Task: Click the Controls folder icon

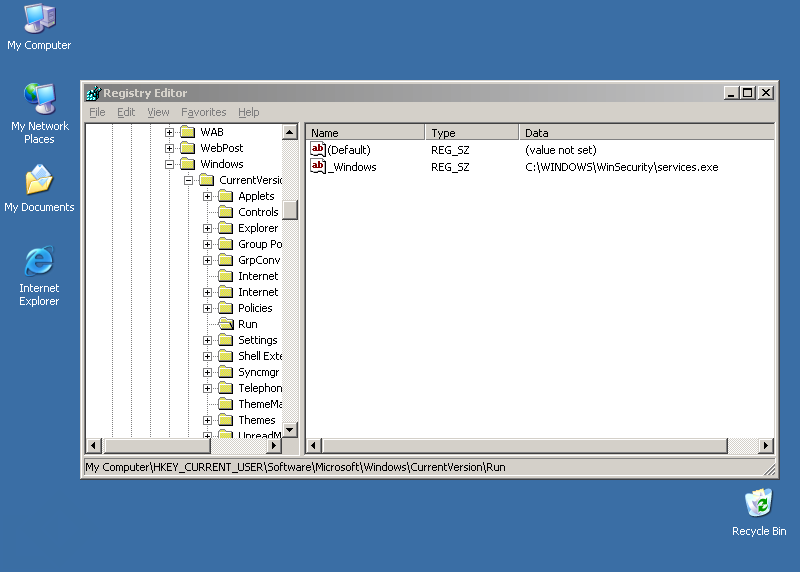Action: [226, 212]
